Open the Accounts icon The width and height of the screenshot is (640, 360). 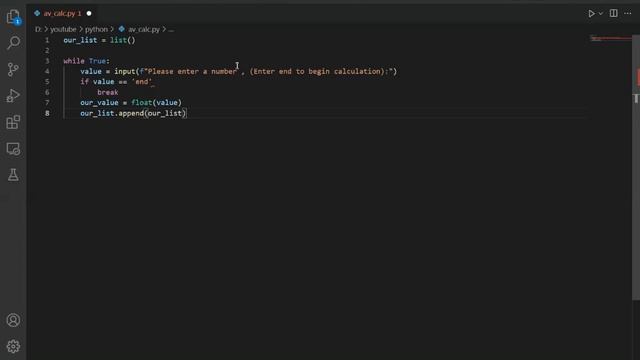[x=13, y=320]
